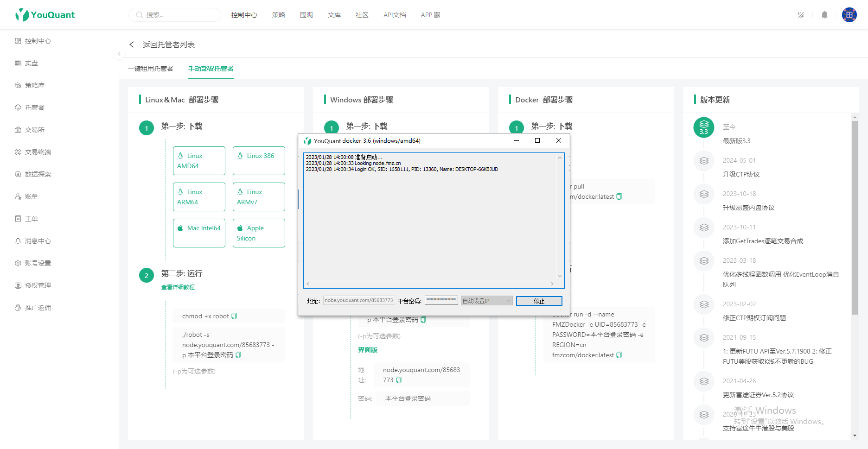Copy the chmod +x robot command
This screenshot has height=449, width=868.
[234, 316]
